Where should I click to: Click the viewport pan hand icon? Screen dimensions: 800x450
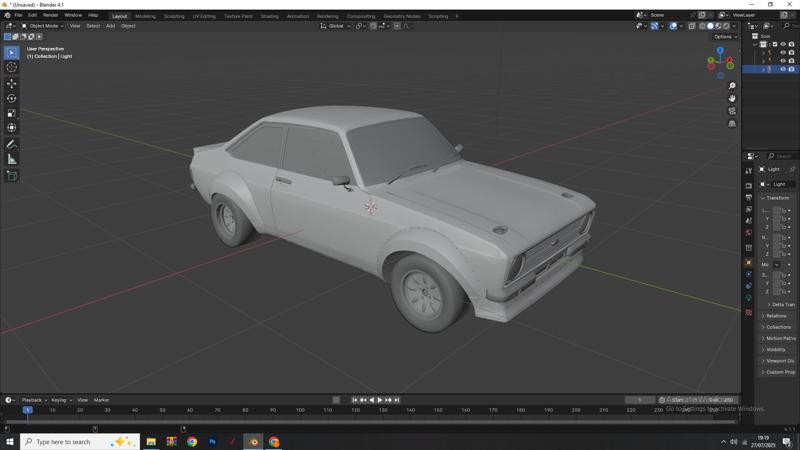732,98
